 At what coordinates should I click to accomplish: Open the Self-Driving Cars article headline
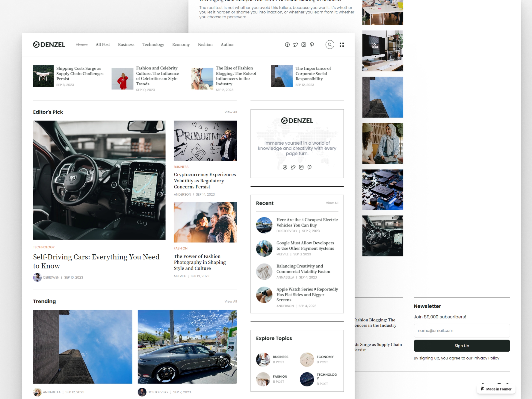pyautogui.click(x=96, y=261)
